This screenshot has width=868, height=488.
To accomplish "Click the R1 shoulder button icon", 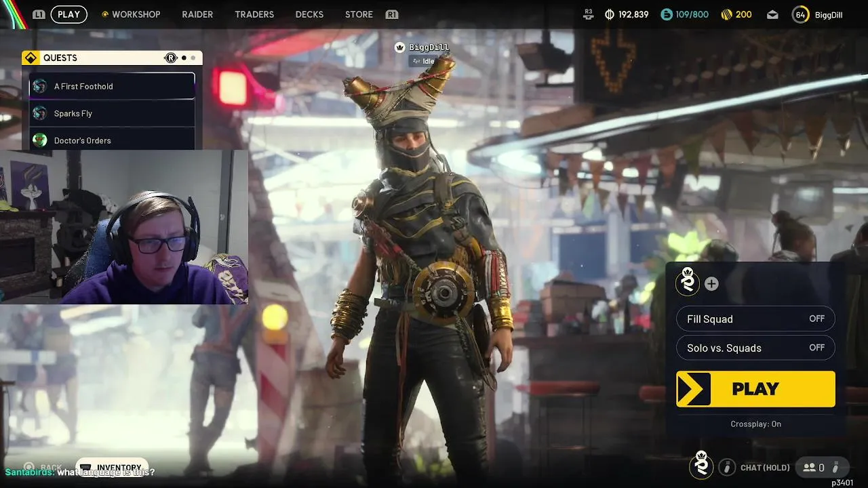I will pyautogui.click(x=391, y=14).
